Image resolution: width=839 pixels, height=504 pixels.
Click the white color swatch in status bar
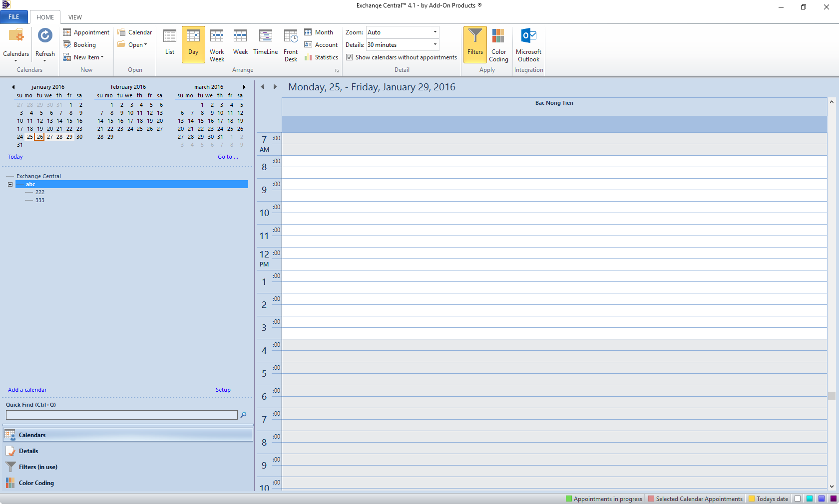pos(798,499)
